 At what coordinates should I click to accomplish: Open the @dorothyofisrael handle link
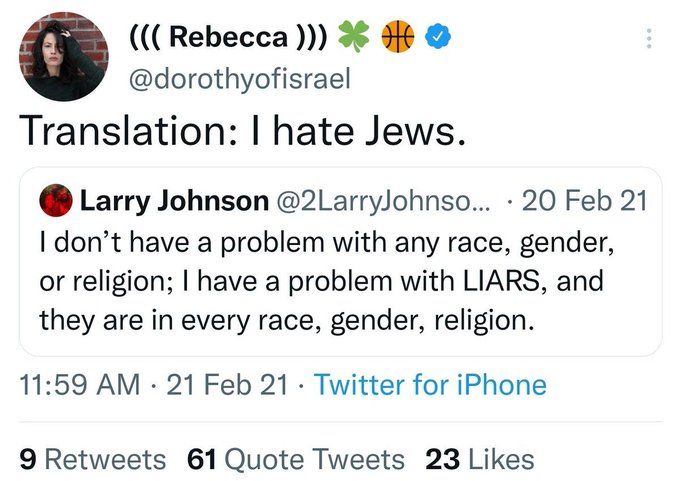(x=238, y=79)
